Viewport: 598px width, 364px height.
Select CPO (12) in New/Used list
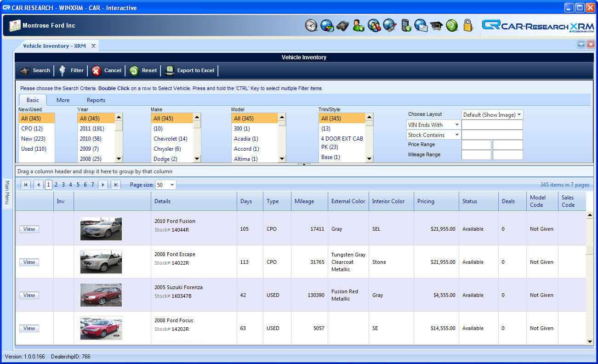click(36, 129)
